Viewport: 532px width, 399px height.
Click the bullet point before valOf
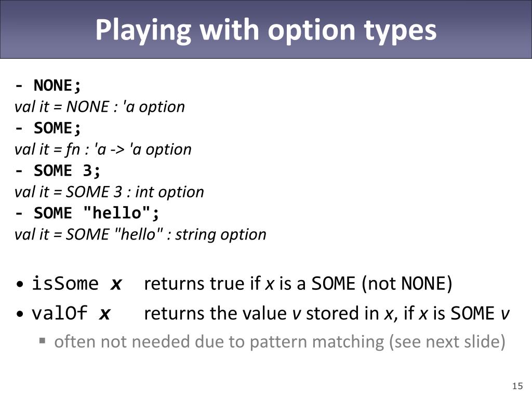20,313
